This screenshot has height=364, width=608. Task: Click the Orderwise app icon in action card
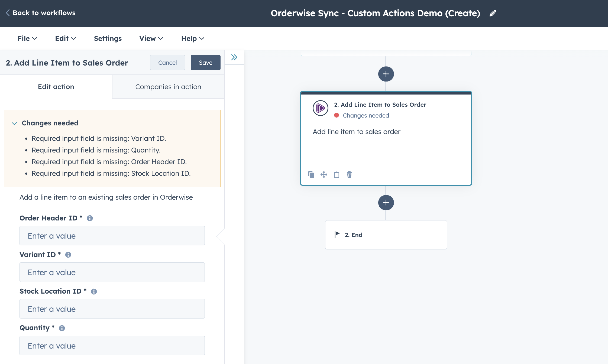[x=320, y=108]
